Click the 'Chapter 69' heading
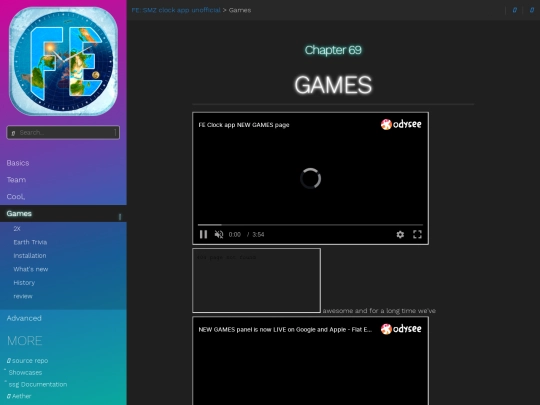 click(333, 50)
